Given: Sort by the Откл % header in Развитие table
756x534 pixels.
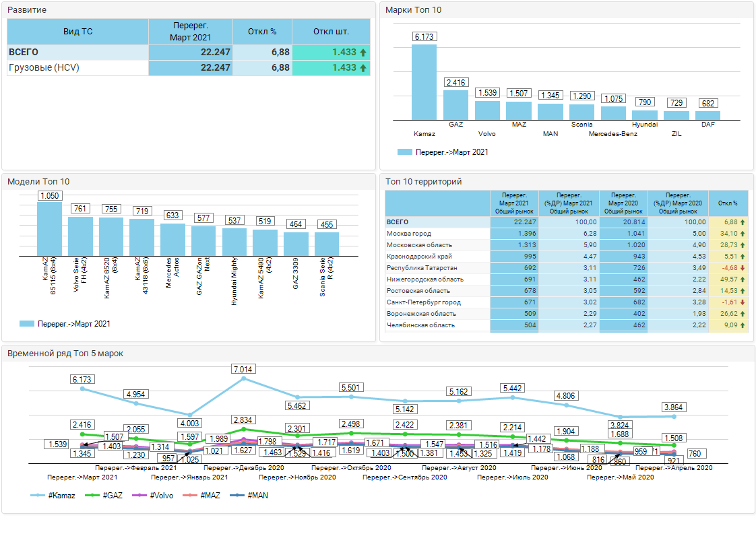Looking at the screenshot, I should 262,32.
